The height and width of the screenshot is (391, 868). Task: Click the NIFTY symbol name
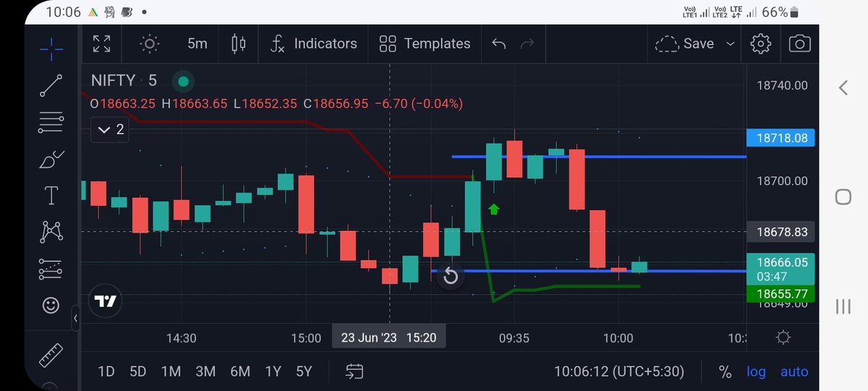point(114,80)
